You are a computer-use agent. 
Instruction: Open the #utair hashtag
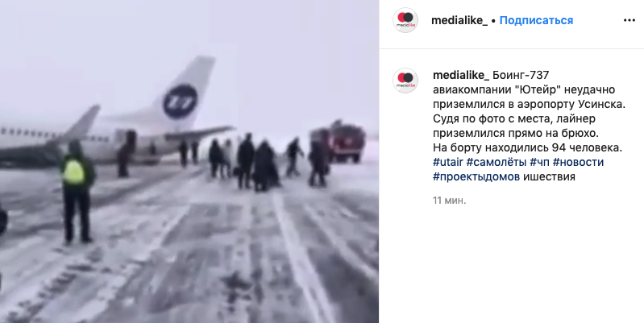[448, 162]
